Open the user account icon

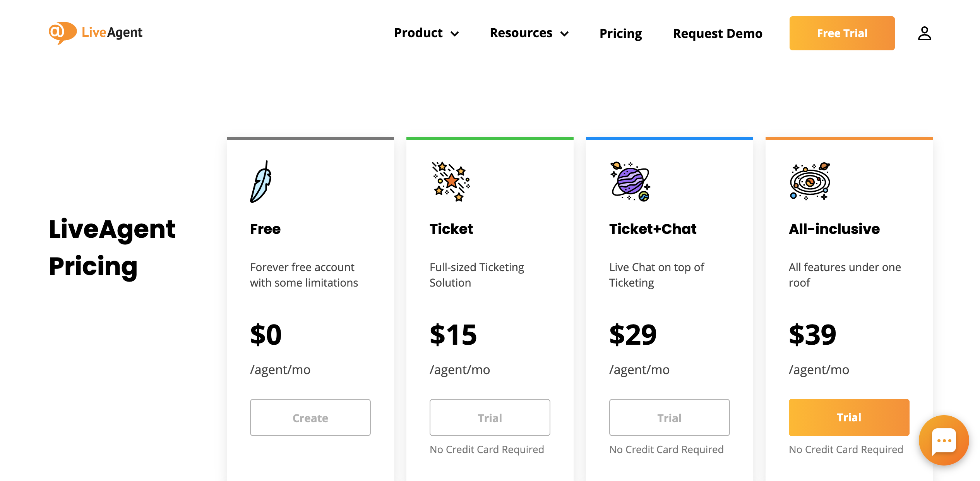coord(925,34)
